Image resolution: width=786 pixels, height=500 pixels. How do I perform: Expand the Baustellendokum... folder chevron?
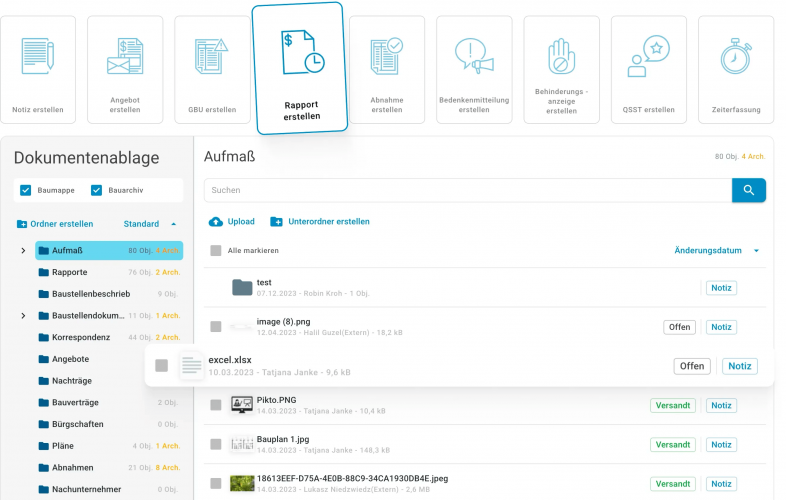pos(23,315)
